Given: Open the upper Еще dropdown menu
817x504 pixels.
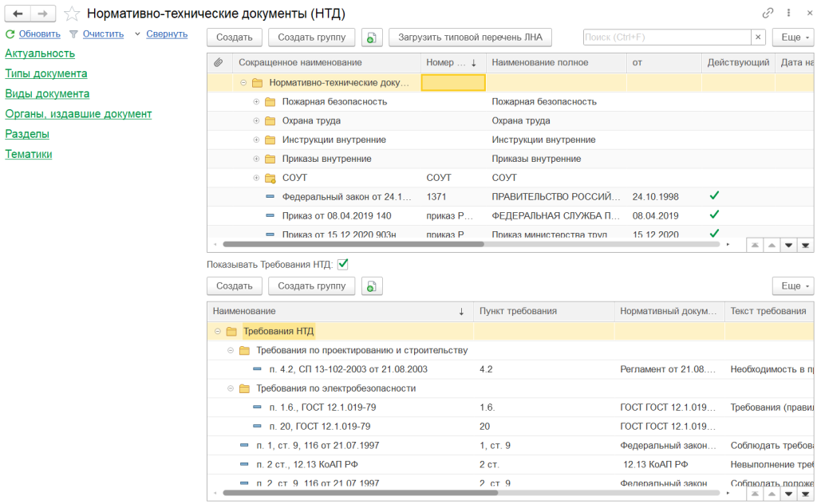Looking at the screenshot, I should (792, 37).
